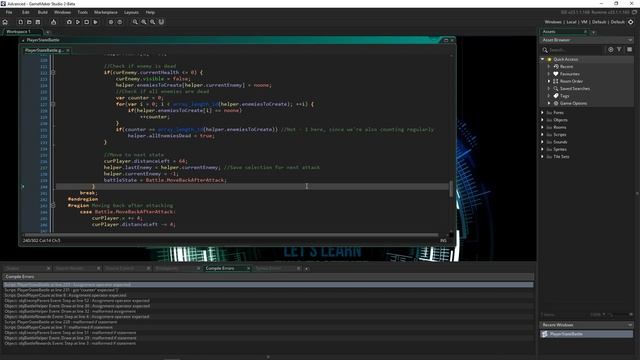Image resolution: width=640 pixels, height=360 pixels.
Task: Add a new output panel tab
Action: click(x=307, y=269)
